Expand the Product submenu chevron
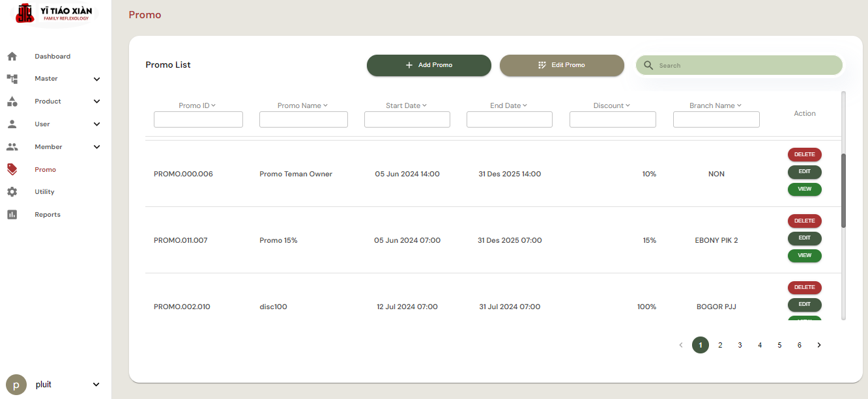This screenshot has height=399, width=868. pyautogui.click(x=96, y=102)
